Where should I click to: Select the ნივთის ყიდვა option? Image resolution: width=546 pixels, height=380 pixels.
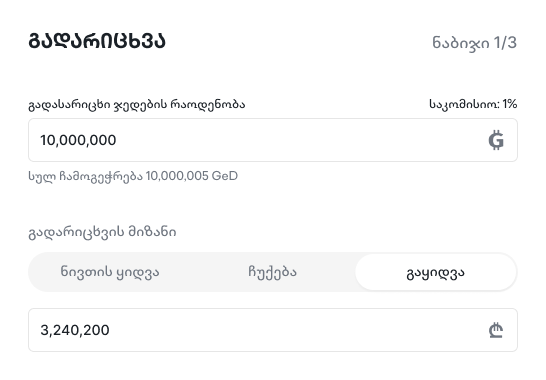pos(110,272)
